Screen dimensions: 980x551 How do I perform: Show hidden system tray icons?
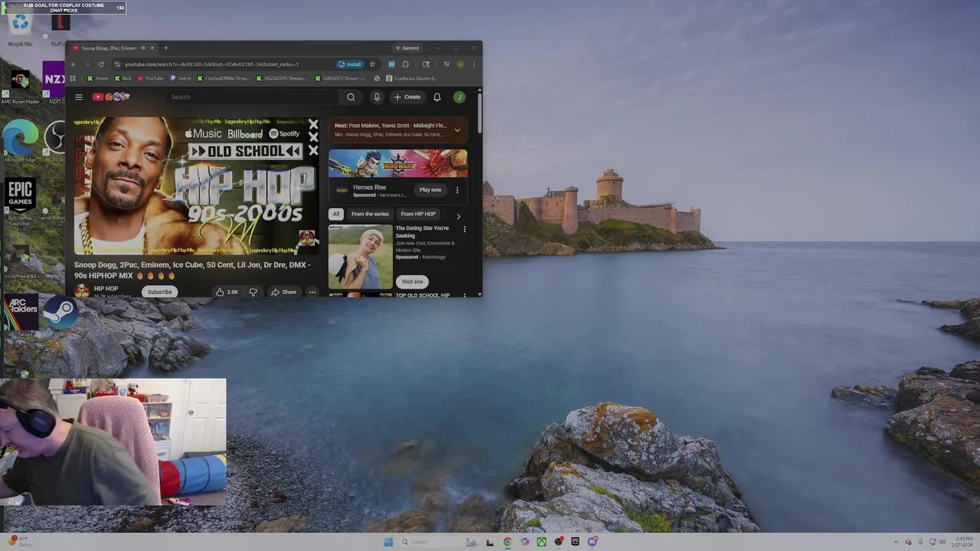897,542
